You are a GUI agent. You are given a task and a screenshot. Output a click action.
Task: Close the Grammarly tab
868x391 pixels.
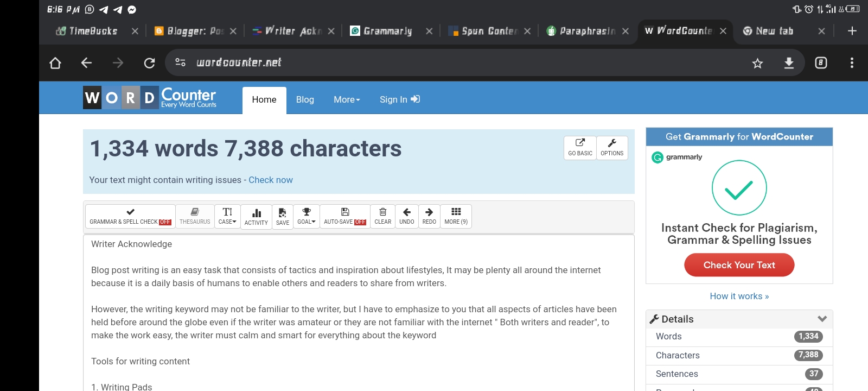click(x=429, y=31)
